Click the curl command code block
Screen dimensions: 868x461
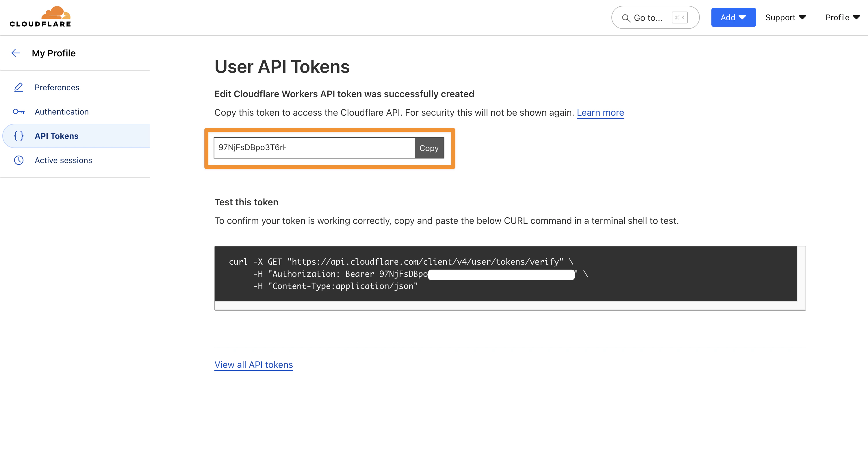pyautogui.click(x=505, y=274)
